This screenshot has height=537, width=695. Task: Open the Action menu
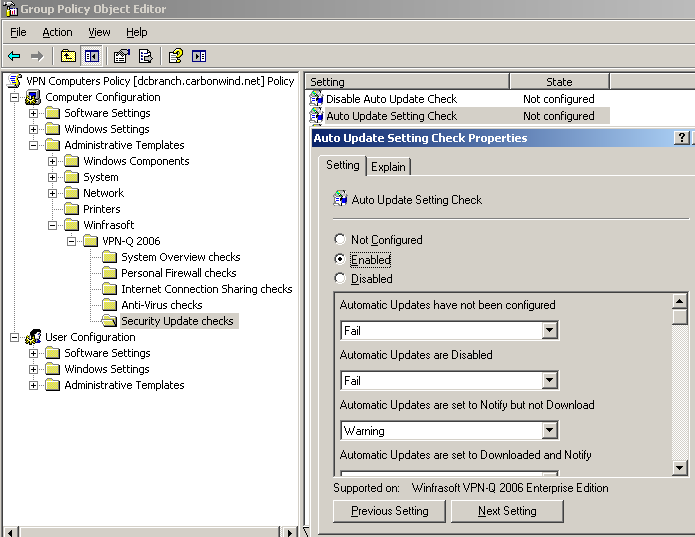[57, 32]
